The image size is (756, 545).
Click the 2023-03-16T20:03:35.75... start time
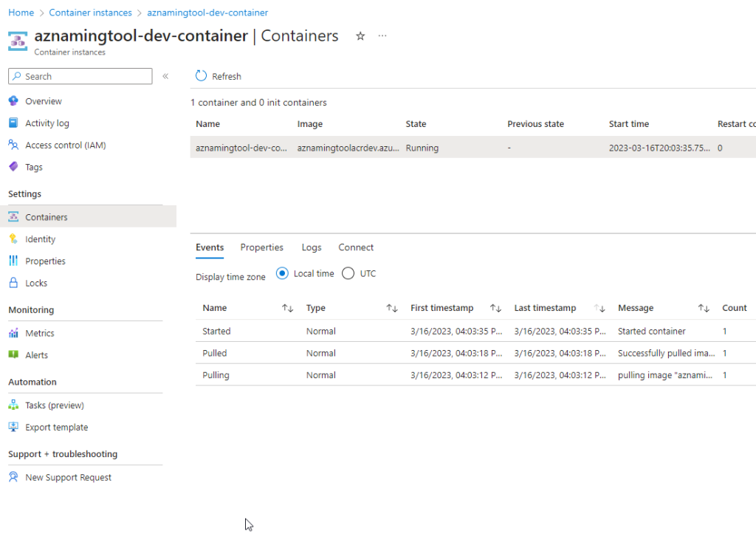point(659,148)
